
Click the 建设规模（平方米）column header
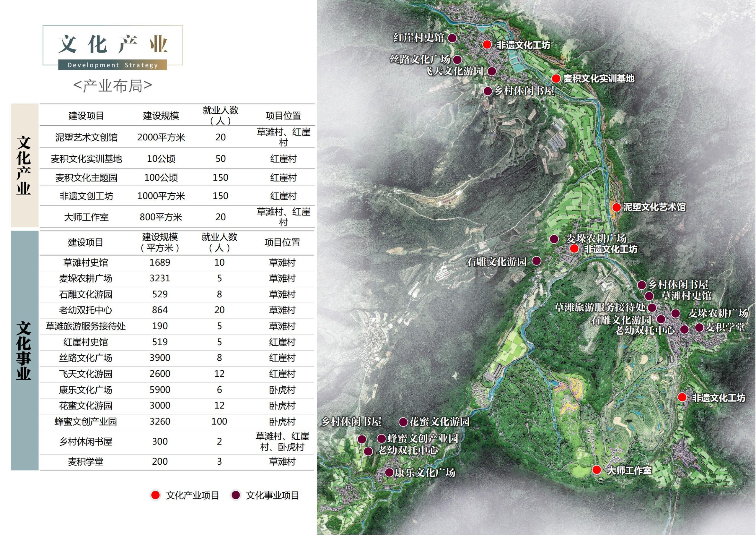160,242
